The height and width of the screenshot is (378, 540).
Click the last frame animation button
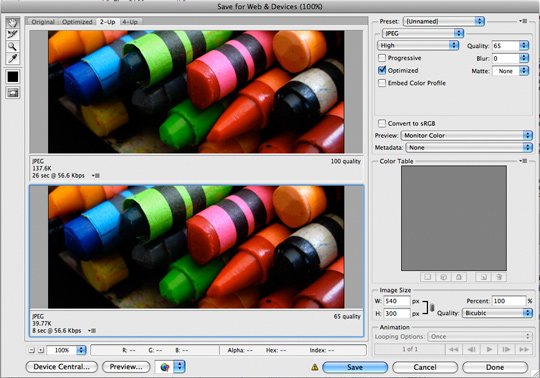[524, 349]
